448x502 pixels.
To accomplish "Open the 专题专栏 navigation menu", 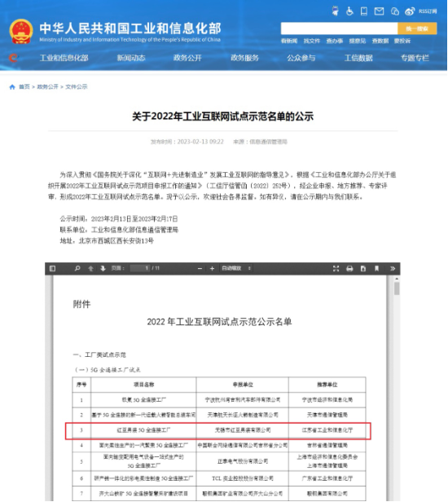I will pos(415,58).
